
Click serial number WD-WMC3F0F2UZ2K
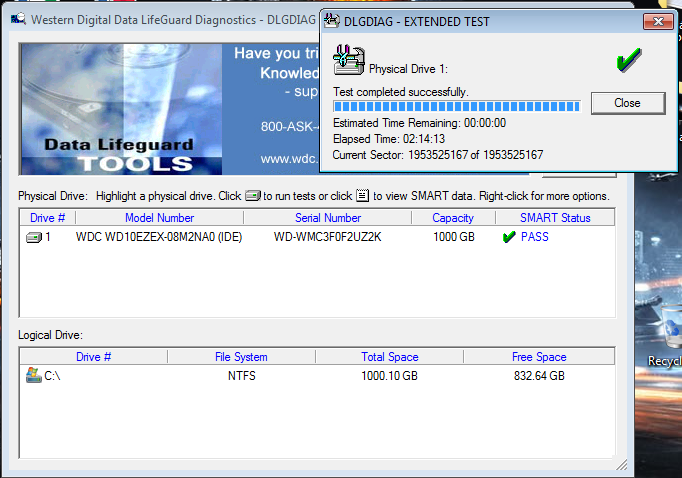328,237
